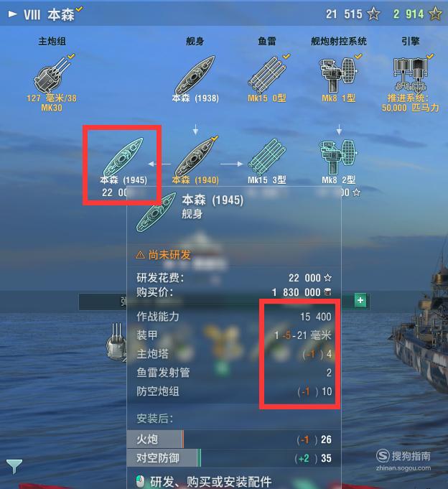The image size is (448, 489).
Task: Expand the VIII 本森 ship header arrow
Action: 12,14
